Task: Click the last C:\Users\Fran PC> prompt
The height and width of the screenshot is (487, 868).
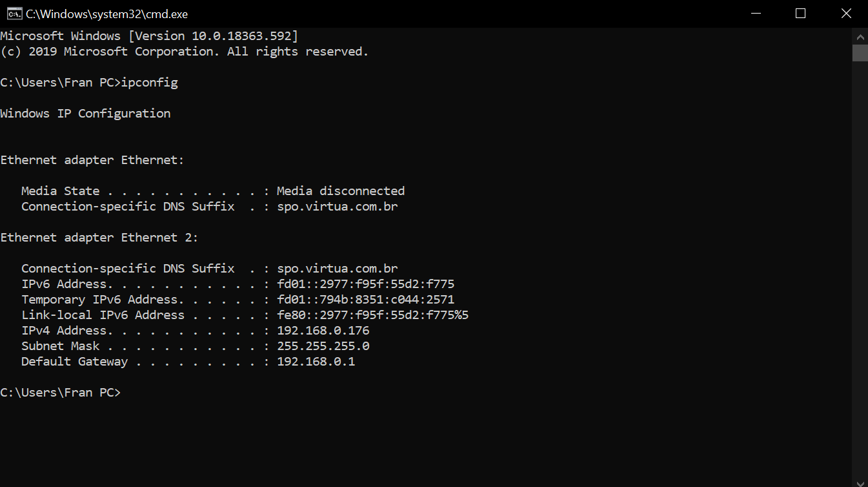Action: click(61, 393)
